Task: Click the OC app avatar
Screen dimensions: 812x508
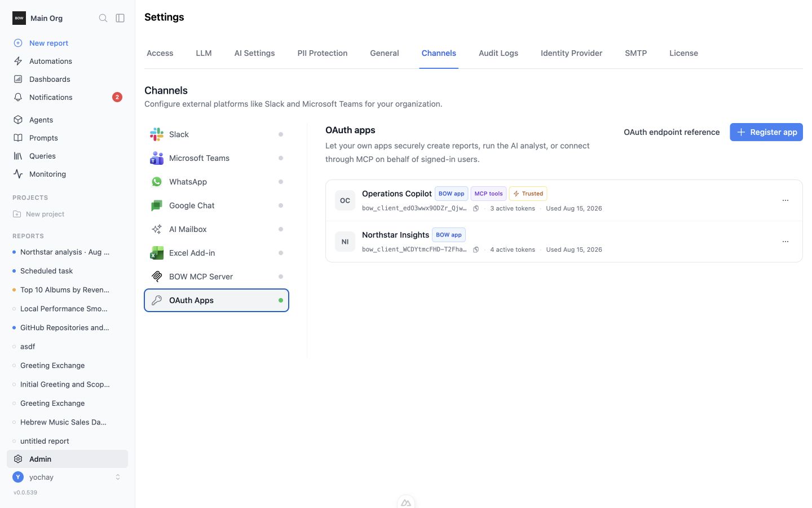Action: pyautogui.click(x=345, y=200)
